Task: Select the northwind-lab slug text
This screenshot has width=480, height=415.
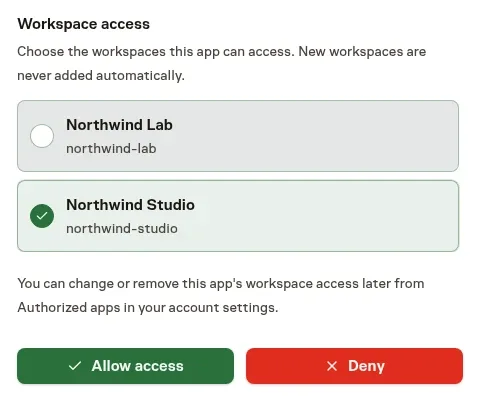Action: (x=111, y=149)
